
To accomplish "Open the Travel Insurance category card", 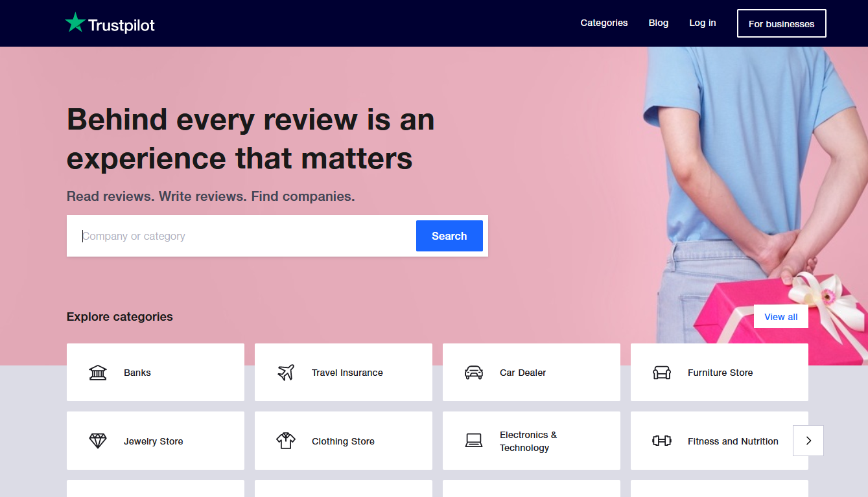I will tap(343, 373).
